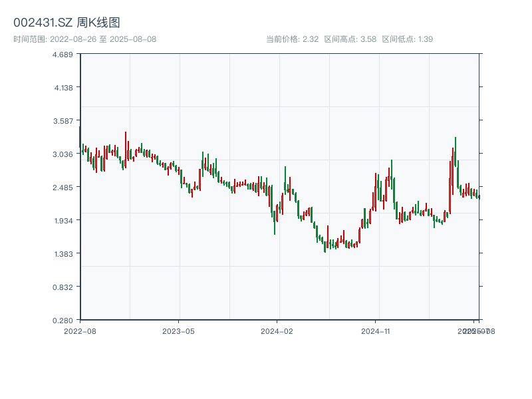532x399 pixels.
Task: Select the 2022-08 date on the x-axis
Action: pos(80,331)
